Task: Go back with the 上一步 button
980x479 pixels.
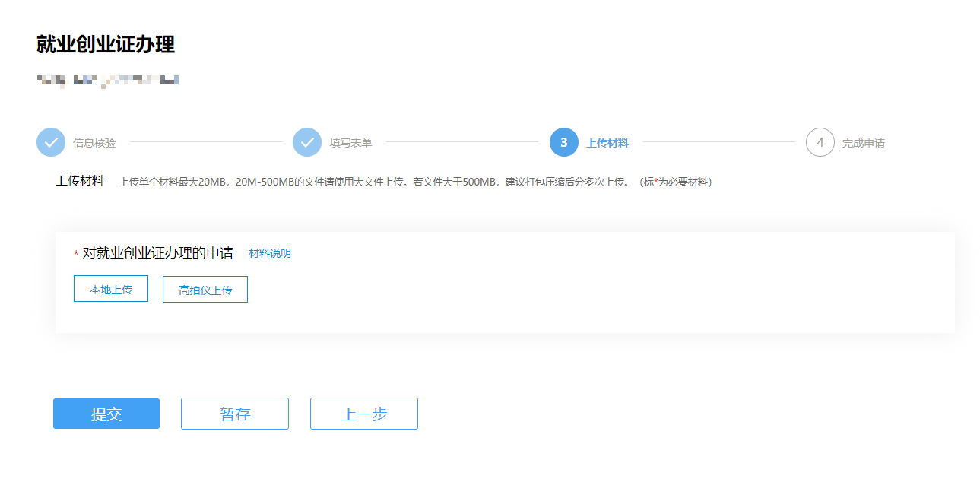Action: click(364, 414)
